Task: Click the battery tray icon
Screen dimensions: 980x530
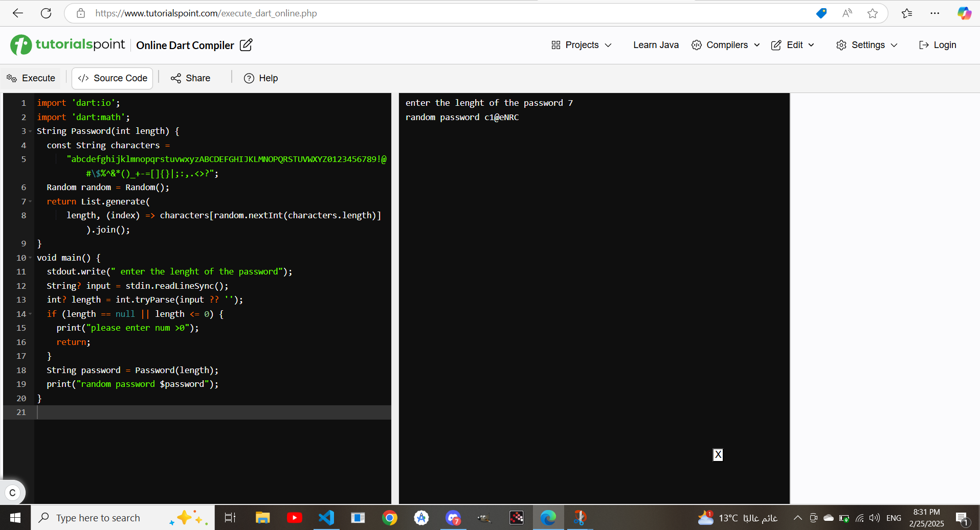Action: point(844,518)
